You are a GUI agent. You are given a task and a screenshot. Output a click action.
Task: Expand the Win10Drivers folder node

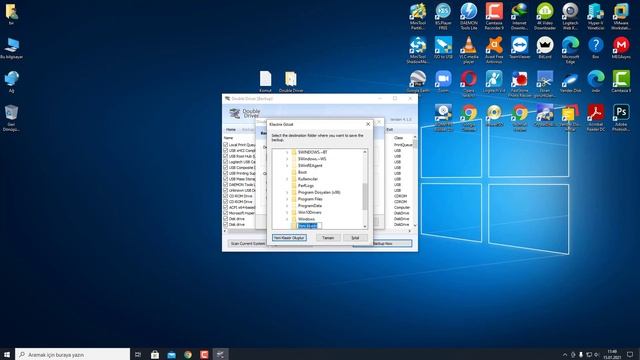[287, 212]
